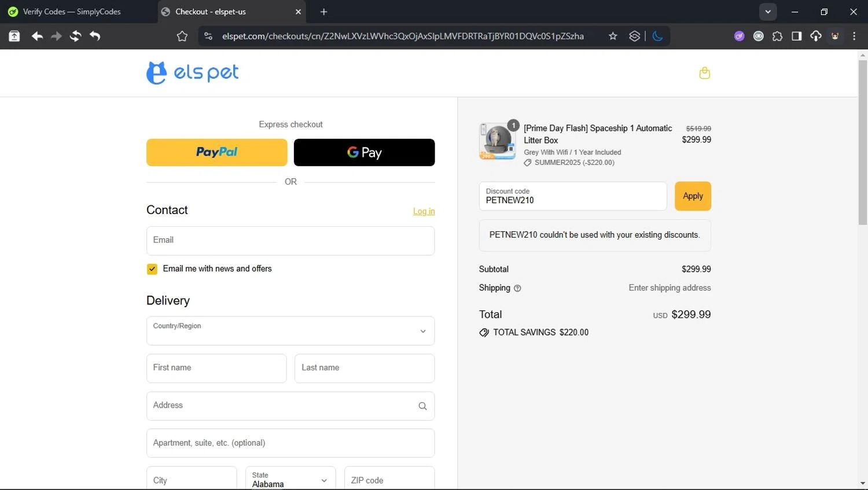
Task: Click the browser back arrow
Action: [37, 36]
